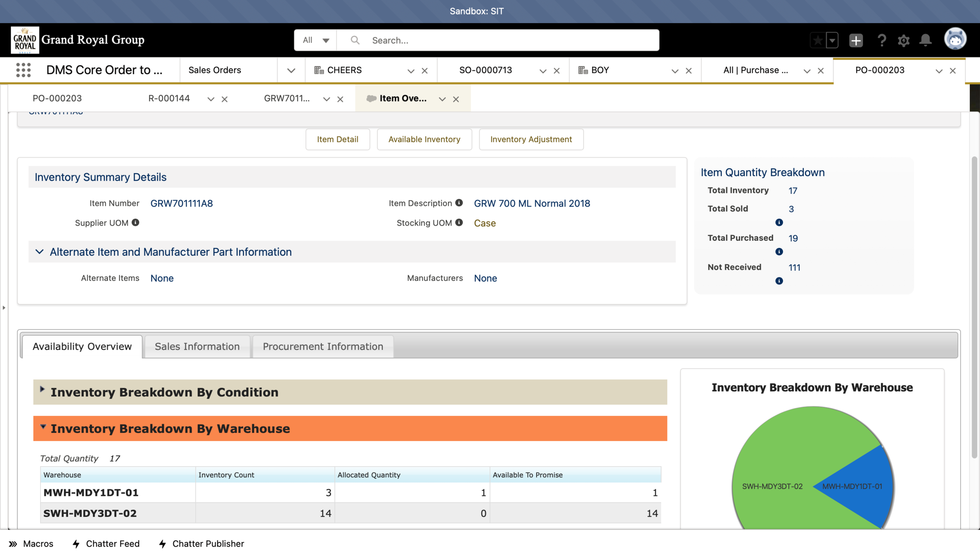
Task: Click the Help question mark icon
Action: pos(882,40)
